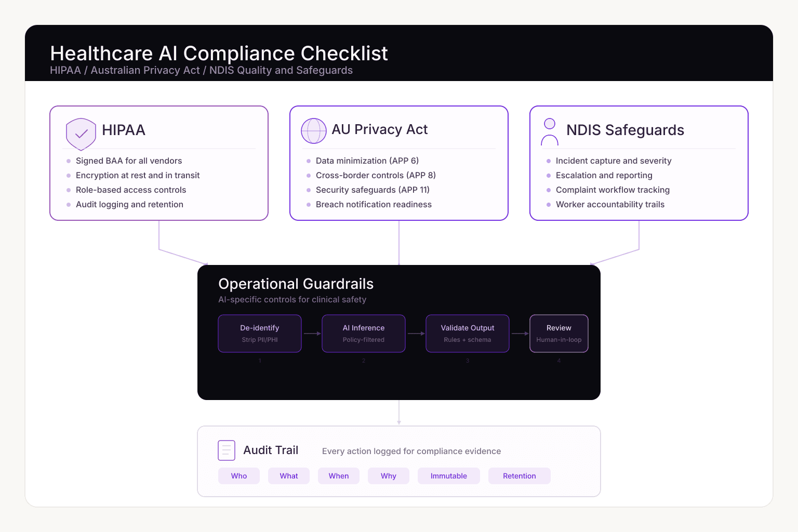Select the Review Human-in-loop step
This screenshot has width=798, height=532.
tap(558, 333)
